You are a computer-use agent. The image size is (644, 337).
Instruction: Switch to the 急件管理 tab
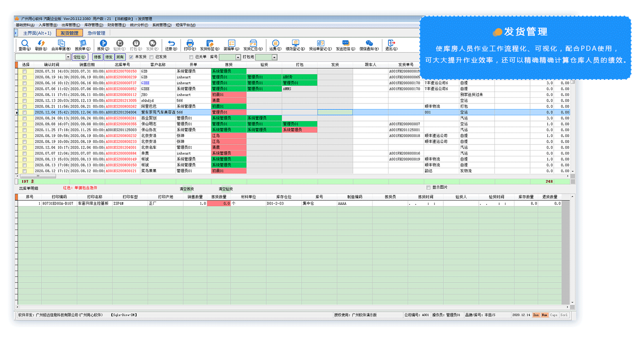click(x=96, y=33)
